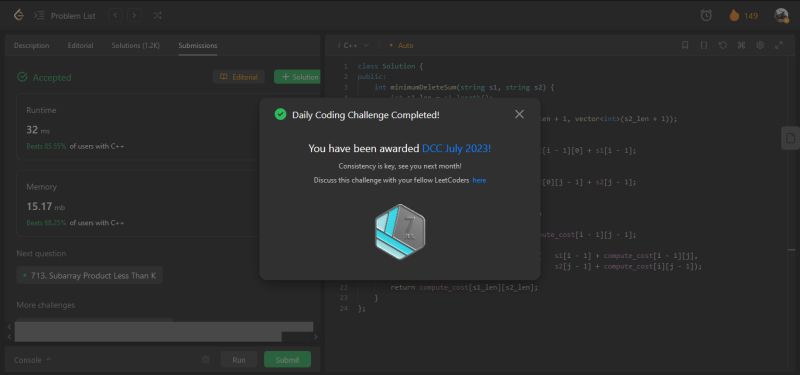Click 'Consistency is key' message text
The image size is (800, 375).
click(x=400, y=166)
